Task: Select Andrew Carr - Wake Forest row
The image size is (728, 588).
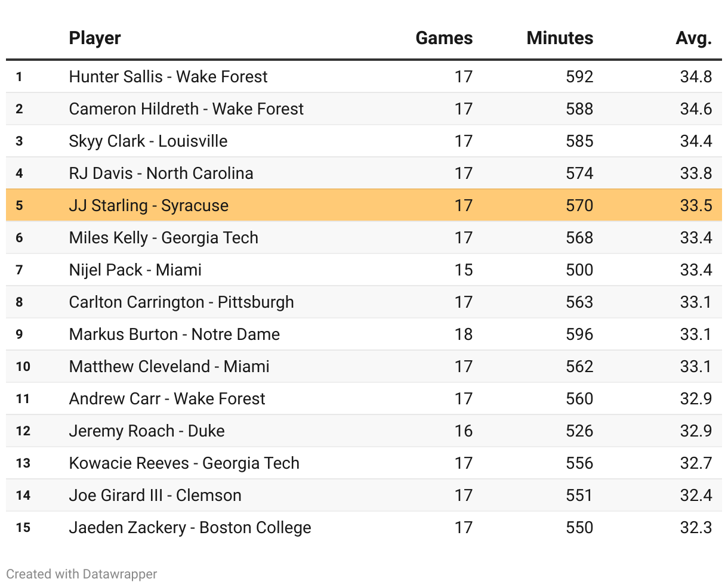Action: click(x=167, y=399)
